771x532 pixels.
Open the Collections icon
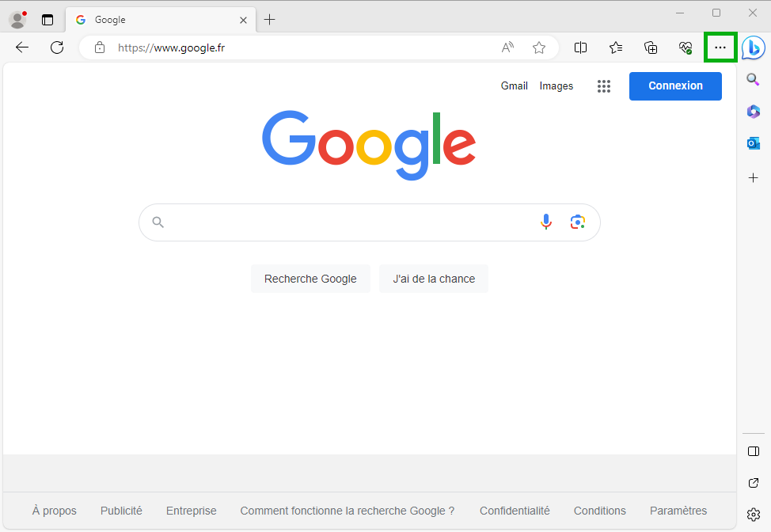[x=651, y=47]
